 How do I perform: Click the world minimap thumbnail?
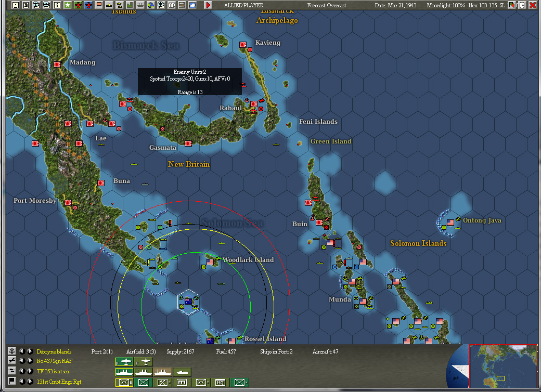click(504, 366)
